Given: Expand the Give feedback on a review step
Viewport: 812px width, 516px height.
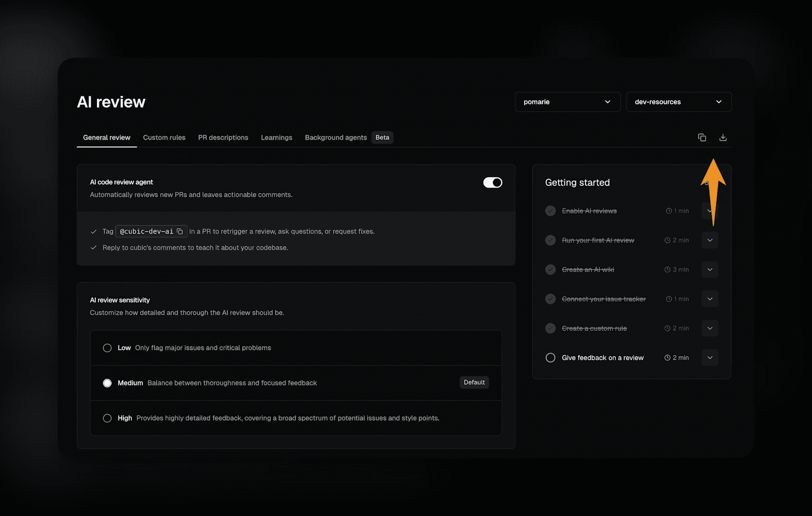Looking at the screenshot, I should pos(710,358).
